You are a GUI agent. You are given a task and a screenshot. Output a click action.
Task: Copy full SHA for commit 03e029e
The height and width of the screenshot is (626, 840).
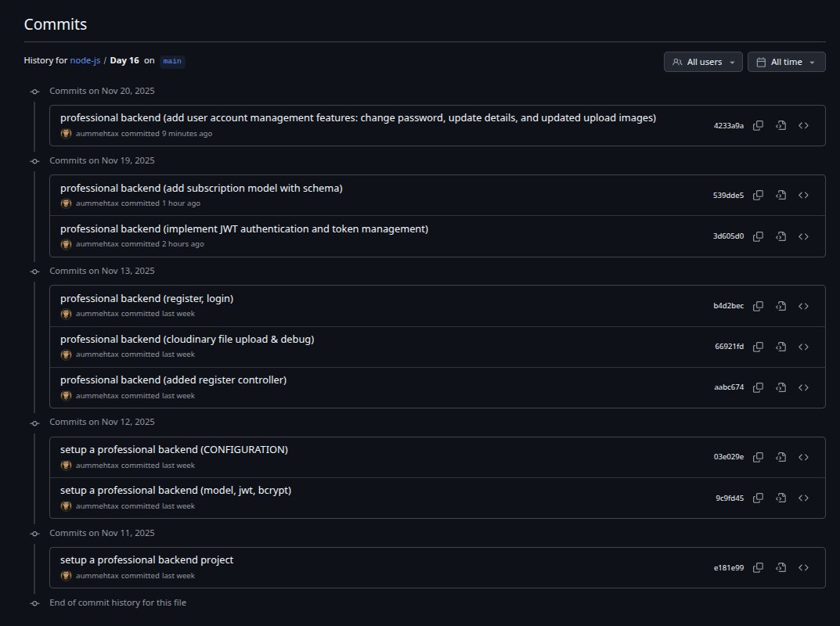click(758, 457)
